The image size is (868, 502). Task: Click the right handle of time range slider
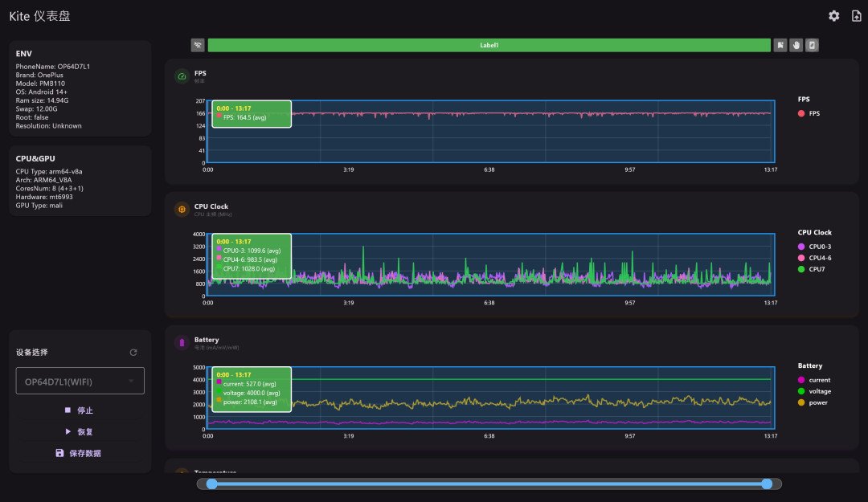(x=767, y=484)
